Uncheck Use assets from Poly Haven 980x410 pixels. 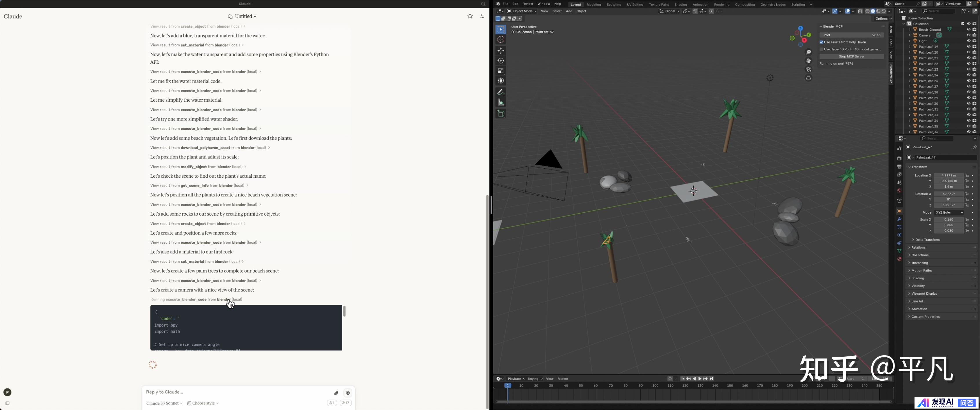821,42
